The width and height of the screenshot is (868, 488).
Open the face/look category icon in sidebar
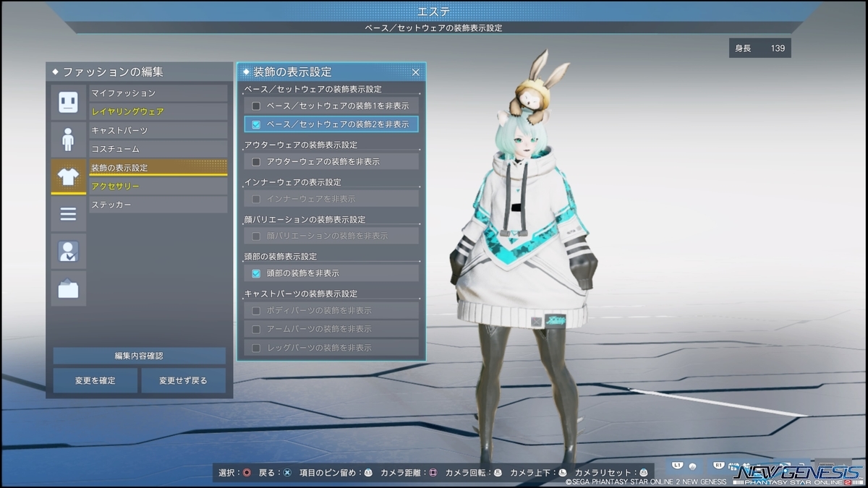(x=68, y=102)
